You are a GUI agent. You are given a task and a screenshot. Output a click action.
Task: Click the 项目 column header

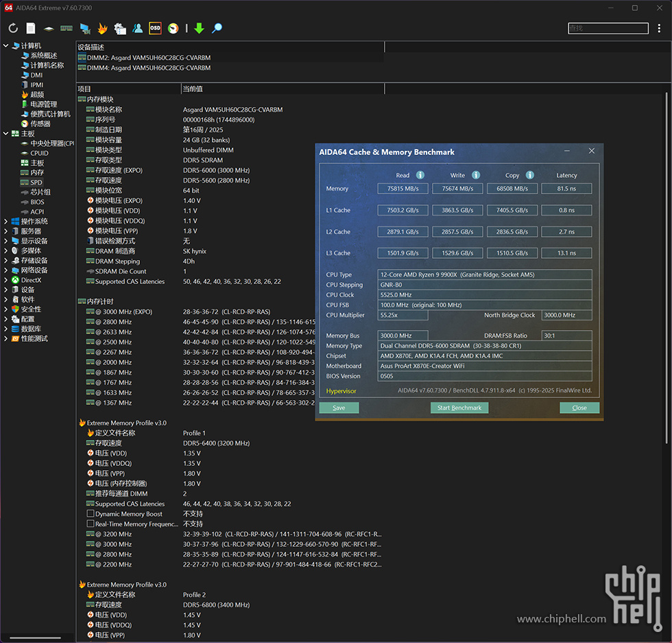pyautogui.click(x=129, y=89)
